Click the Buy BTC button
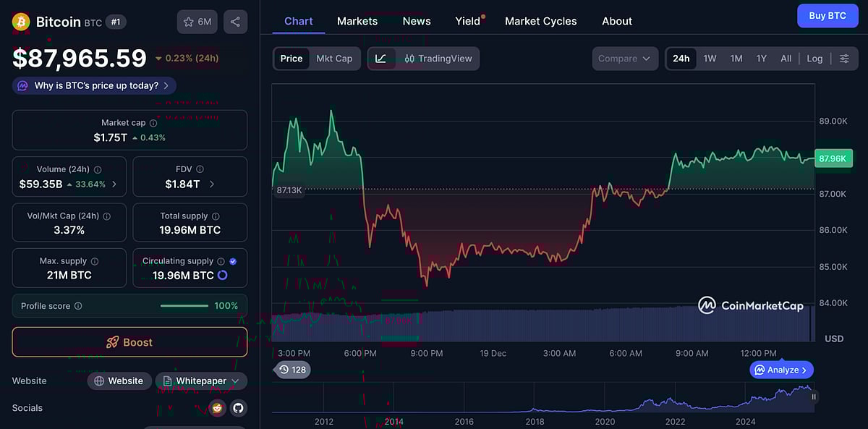Screen dimensions: 868x429 click(x=827, y=15)
